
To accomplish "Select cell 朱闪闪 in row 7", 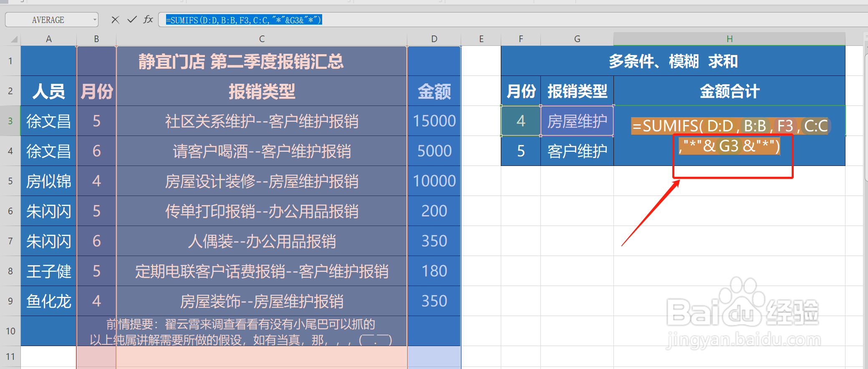I will 48,241.
